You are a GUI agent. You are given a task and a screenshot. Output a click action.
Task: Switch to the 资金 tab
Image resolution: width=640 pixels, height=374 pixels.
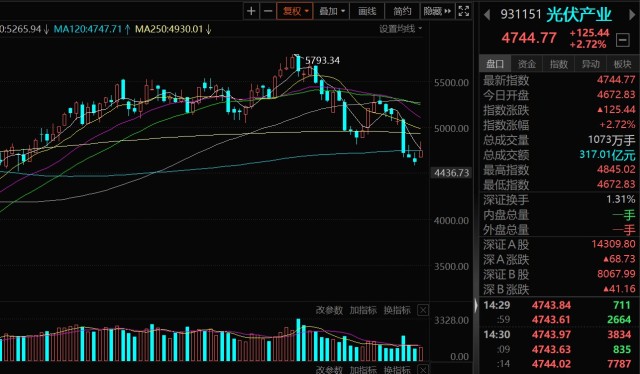pyautogui.click(x=527, y=64)
